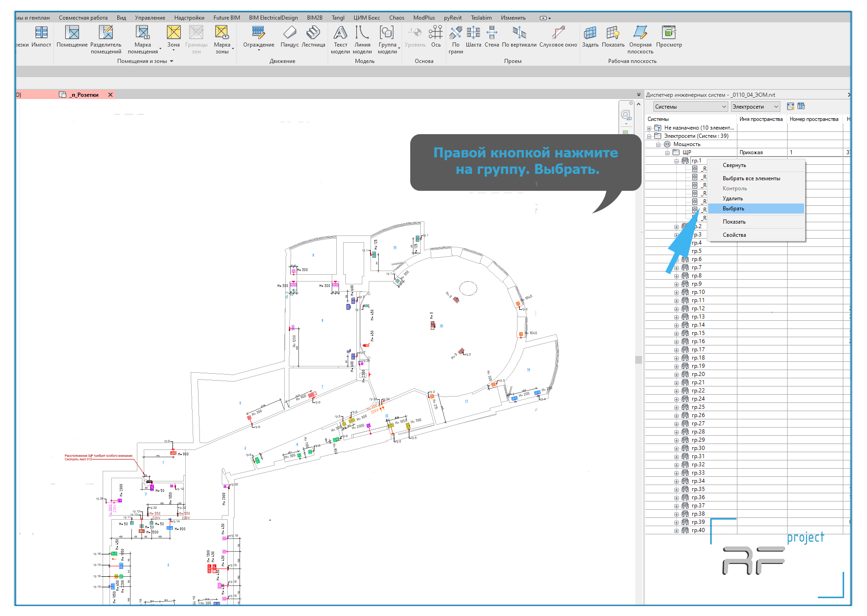The width and height of the screenshot is (867, 616).
Task: Expand the Не назначено node
Action: 649,128
